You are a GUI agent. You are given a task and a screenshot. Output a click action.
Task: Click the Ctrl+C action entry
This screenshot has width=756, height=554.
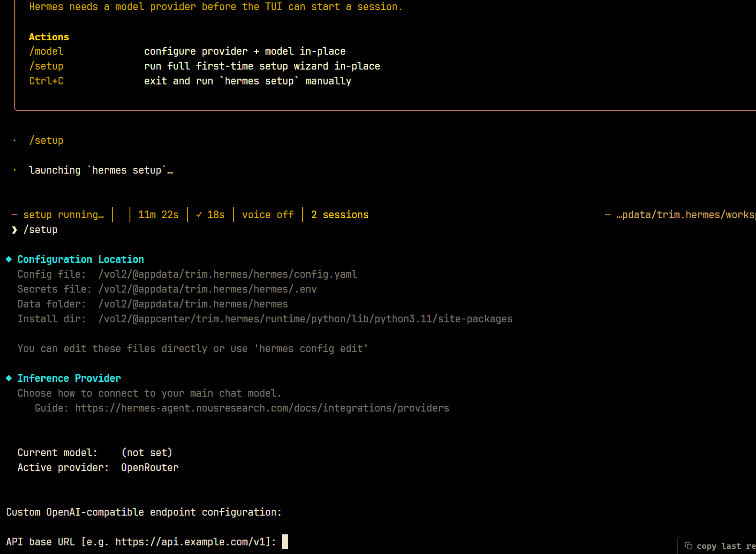(46, 81)
